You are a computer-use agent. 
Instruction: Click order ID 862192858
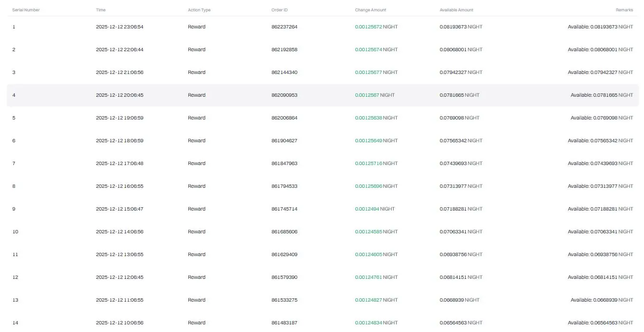point(284,50)
